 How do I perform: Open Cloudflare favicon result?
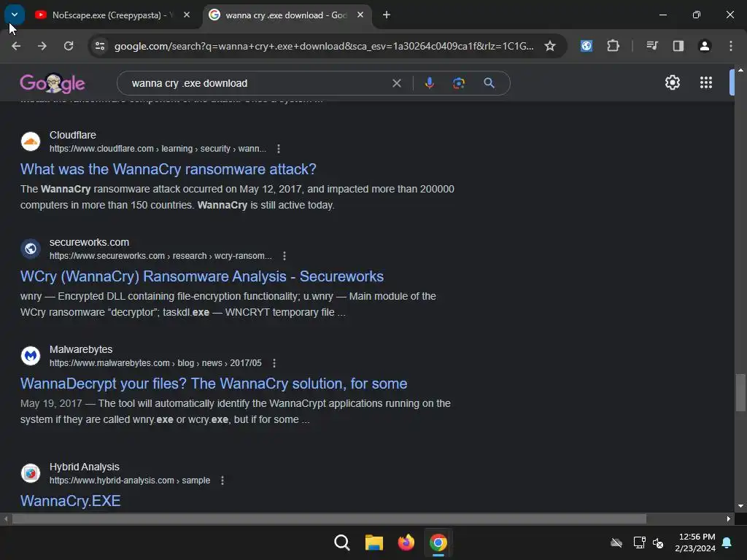pos(31,141)
